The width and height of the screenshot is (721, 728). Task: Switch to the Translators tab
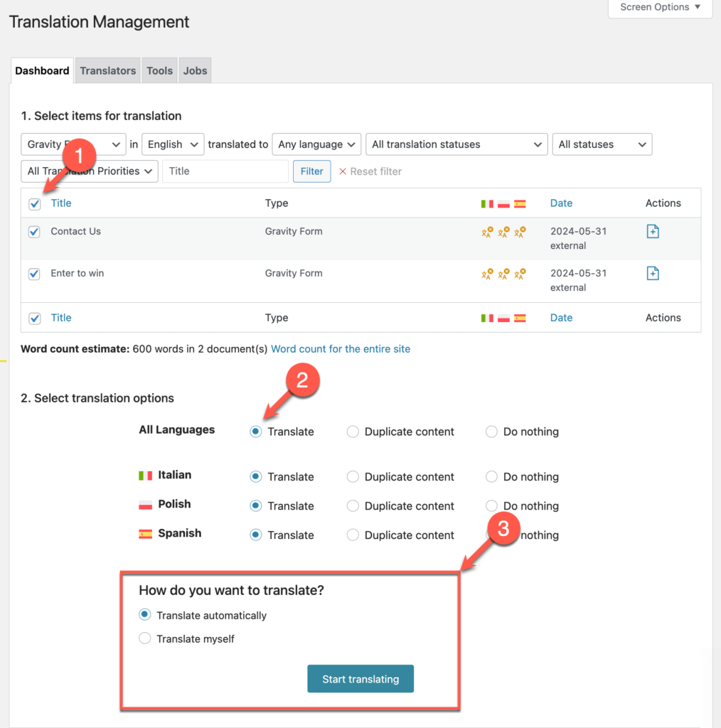click(x=107, y=70)
